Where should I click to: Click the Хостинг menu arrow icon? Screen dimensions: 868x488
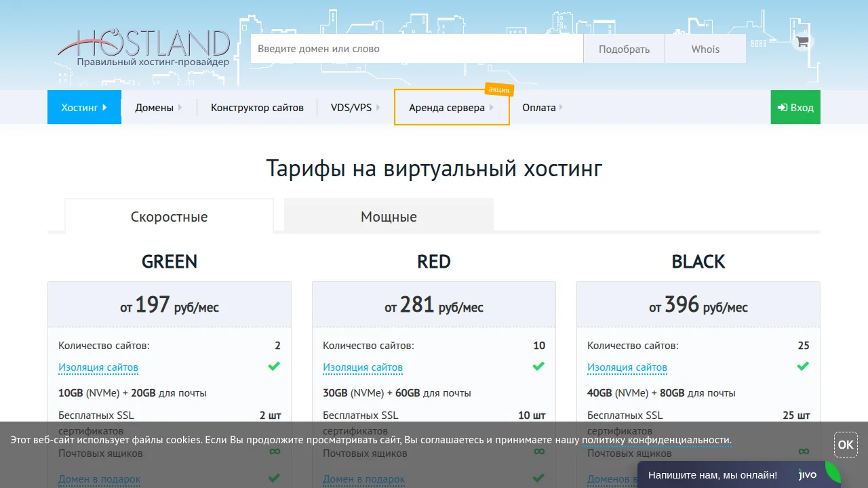(104, 107)
